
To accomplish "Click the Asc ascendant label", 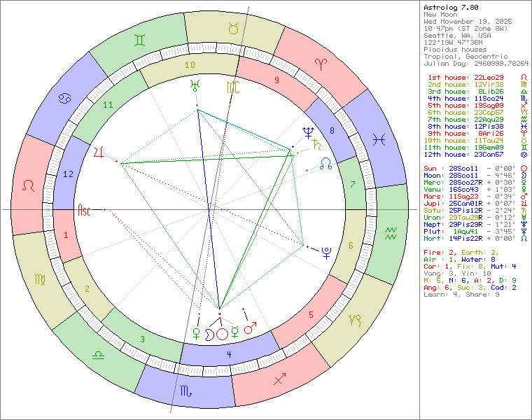I will (85, 209).
